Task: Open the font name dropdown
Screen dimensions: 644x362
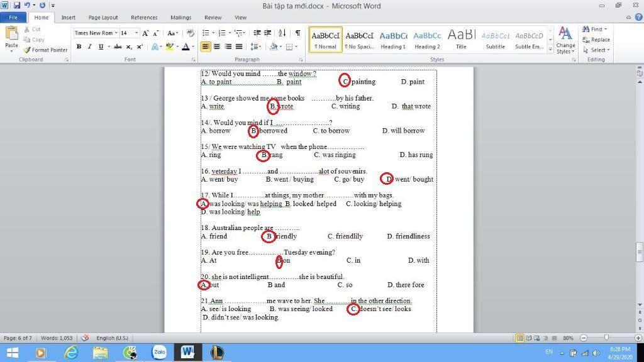Action: coord(116,33)
